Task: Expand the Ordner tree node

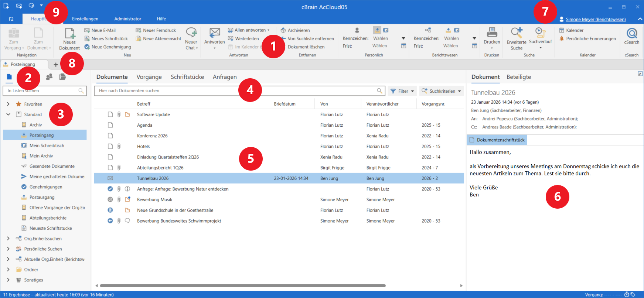Action: coord(8,270)
